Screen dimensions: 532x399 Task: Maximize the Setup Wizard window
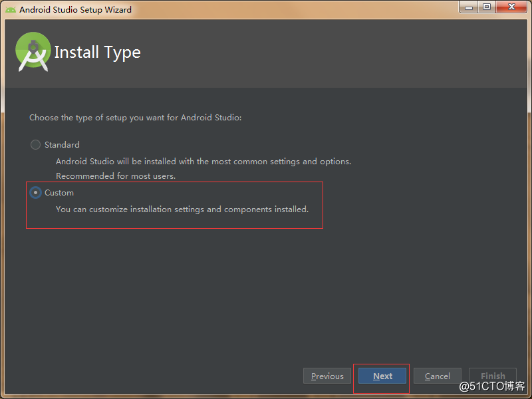[487, 7]
